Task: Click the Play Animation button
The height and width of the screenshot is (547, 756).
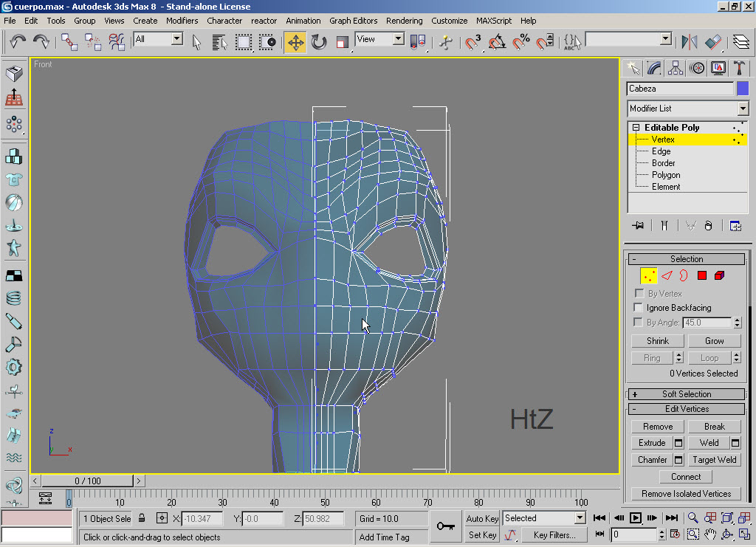Action: pyautogui.click(x=635, y=518)
